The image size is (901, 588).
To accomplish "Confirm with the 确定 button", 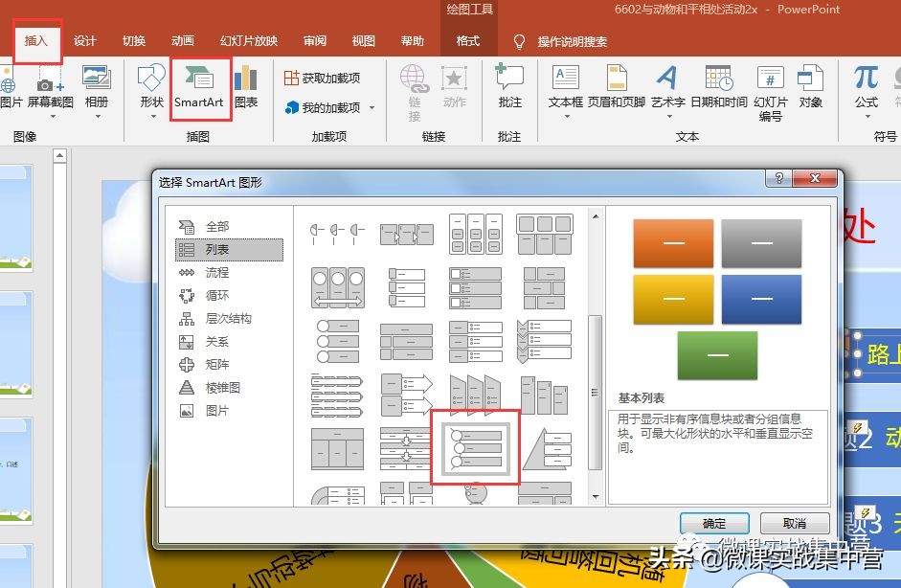I will click(714, 524).
